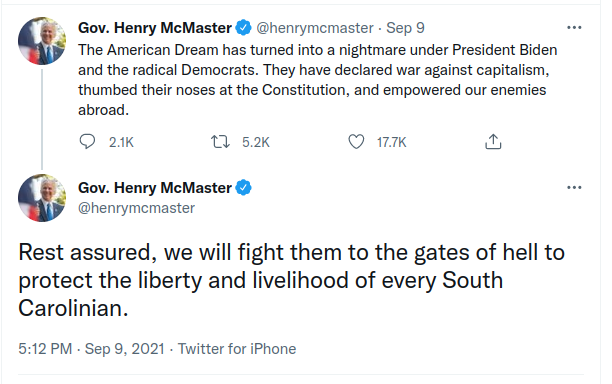Viewport: 612px width, 384px height.
Task: Open the Sep 9 date link
Action: click(x=405, y=28)
